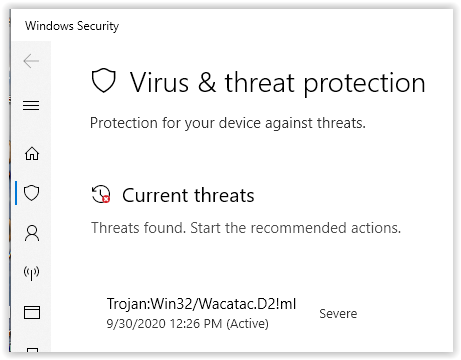Screen dimensions: 461x360
Task: Go back using the back arrow
Action: [x=31, y=61]
